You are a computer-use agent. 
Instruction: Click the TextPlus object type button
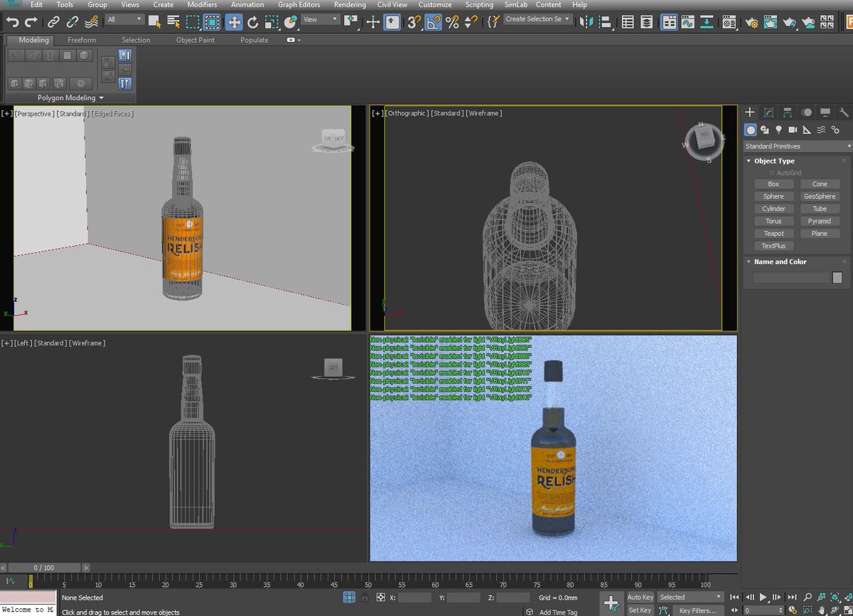tap(773, 246)
